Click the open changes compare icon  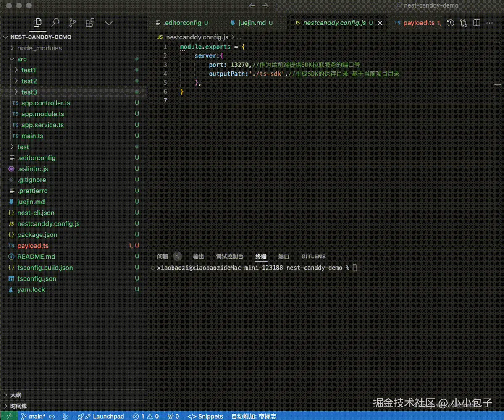click(x=463, y=23)
